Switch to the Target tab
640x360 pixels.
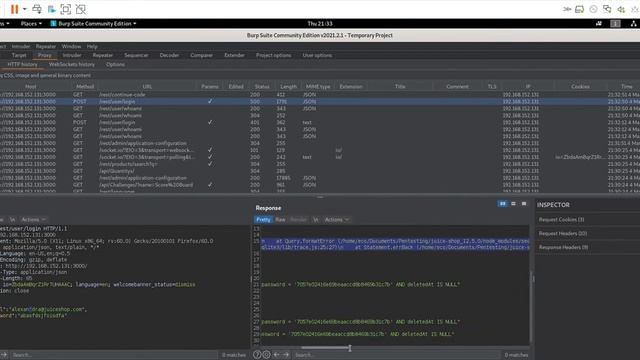click(19, 55)
